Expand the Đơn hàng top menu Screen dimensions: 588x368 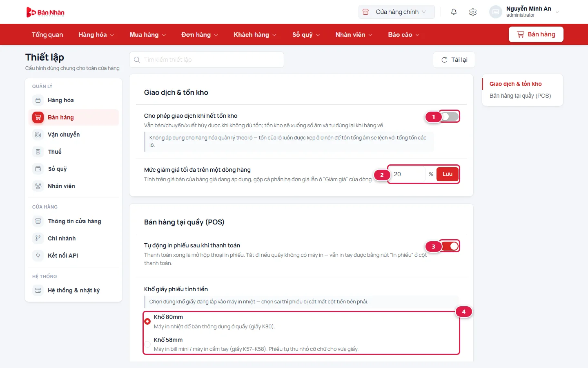pos(200,35)
